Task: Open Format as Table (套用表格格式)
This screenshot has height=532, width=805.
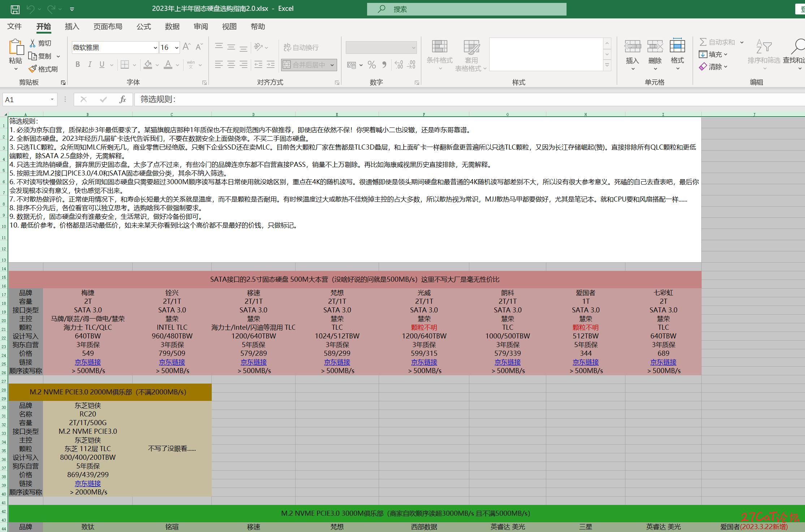Action: point(471,55)
